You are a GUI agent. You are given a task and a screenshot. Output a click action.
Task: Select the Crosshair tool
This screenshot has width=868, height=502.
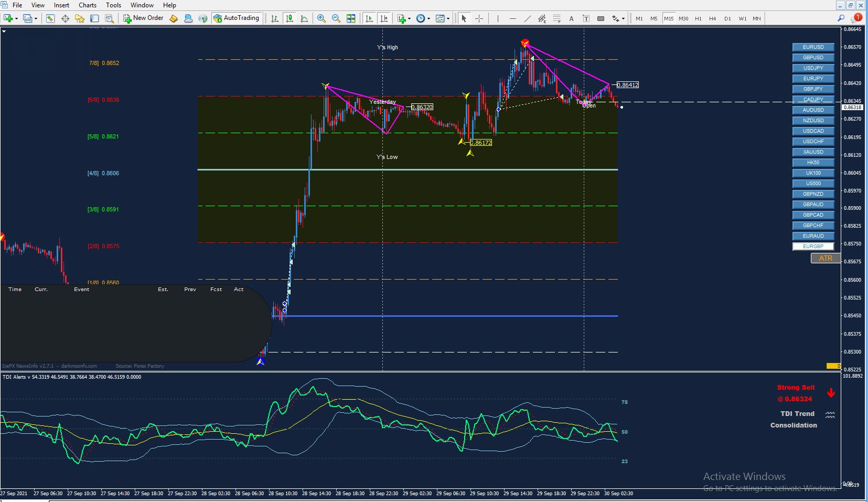479,18
